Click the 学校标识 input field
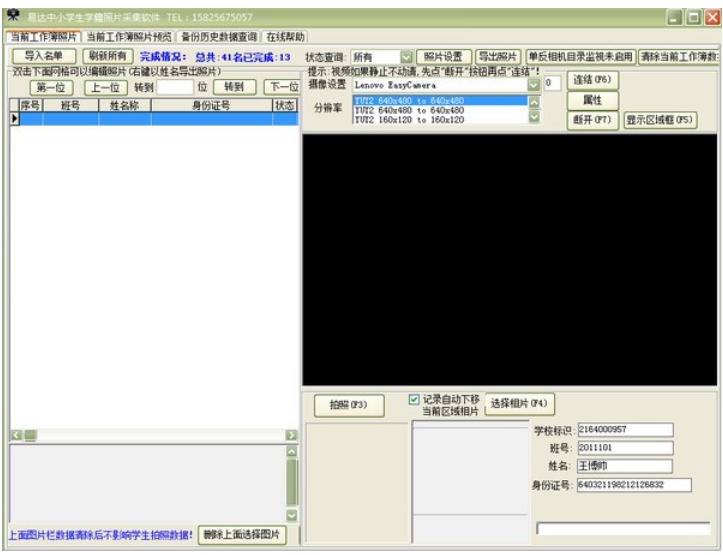The image size is (723, 555). click(625, 430)
